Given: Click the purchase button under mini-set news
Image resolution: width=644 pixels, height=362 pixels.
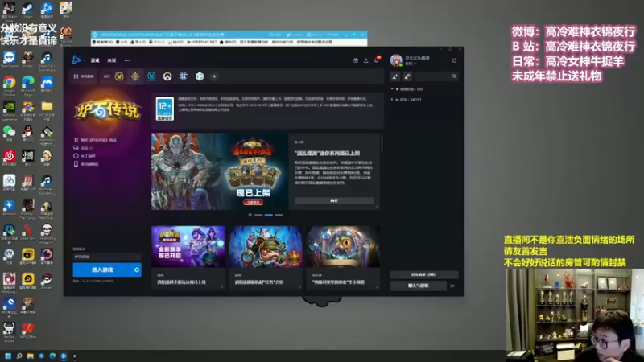Looking at the screenshot, I should click(x=334, y=200).
